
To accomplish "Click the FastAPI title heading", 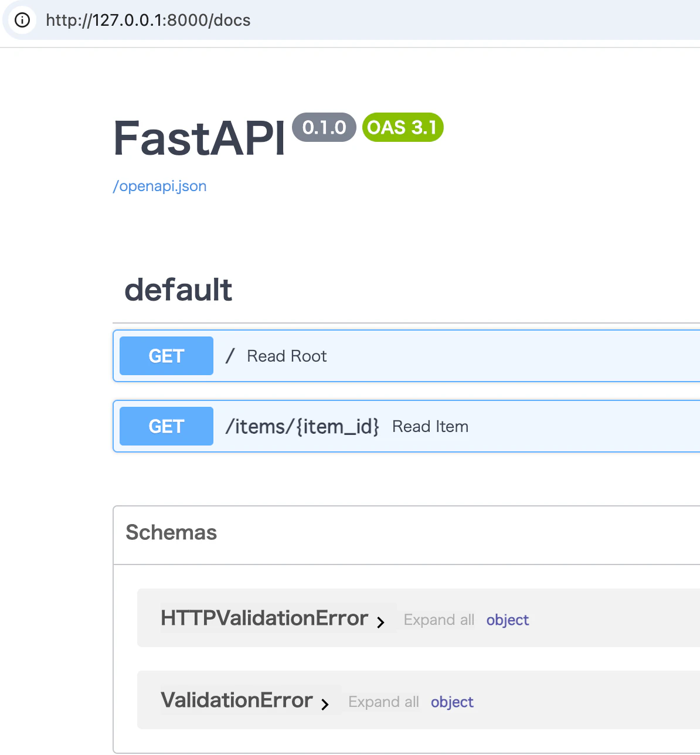I will (x=199, y=138).
